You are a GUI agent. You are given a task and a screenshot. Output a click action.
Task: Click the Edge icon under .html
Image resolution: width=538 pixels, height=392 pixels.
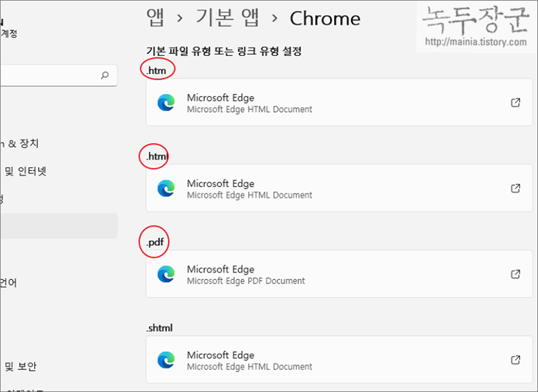coord(166,188)
